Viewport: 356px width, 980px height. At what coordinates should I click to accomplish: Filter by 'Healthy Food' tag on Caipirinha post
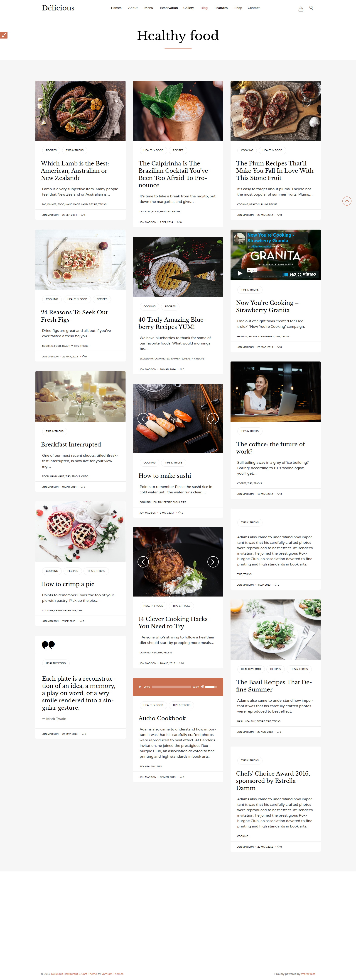point(153,150)
